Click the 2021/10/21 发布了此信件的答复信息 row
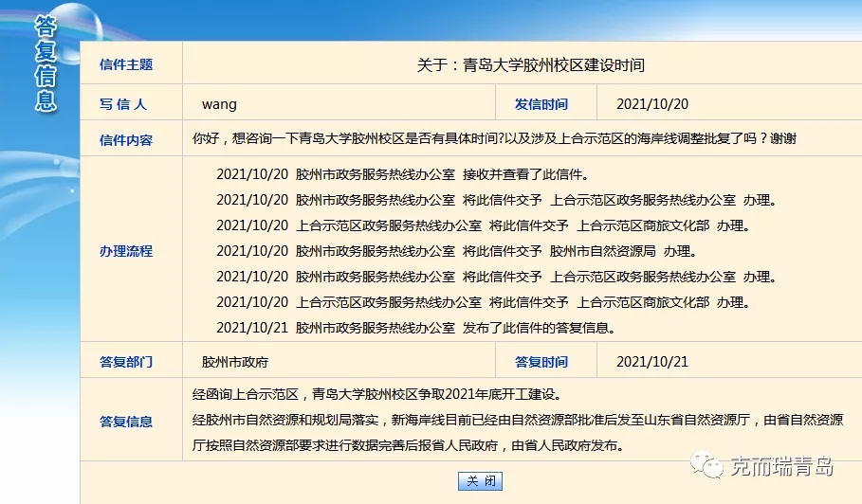 click(x=415, y=328)
